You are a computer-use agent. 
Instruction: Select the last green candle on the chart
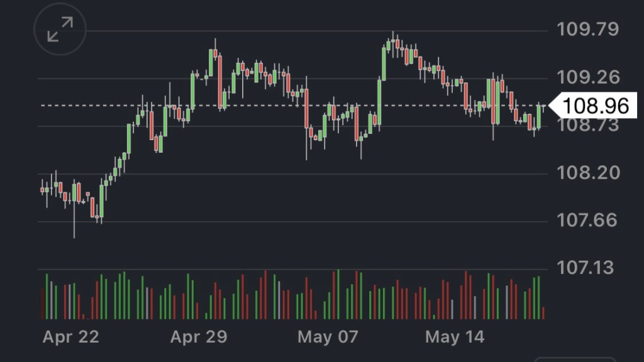pos(538,117)
